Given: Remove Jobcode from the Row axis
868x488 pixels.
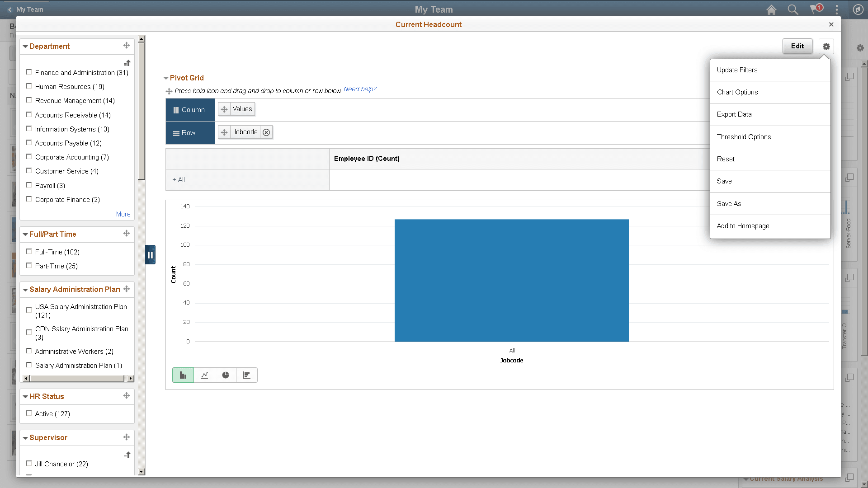Looking at the screenshot, I should pyautogui.click(x=266, y=132).
